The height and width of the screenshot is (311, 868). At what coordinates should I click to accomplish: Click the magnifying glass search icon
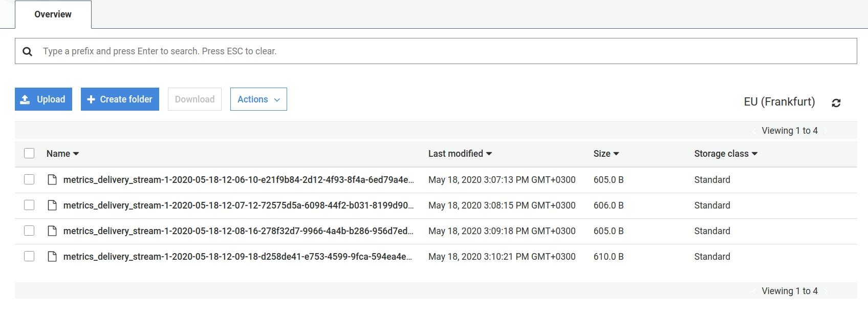(x=27, y=51)
